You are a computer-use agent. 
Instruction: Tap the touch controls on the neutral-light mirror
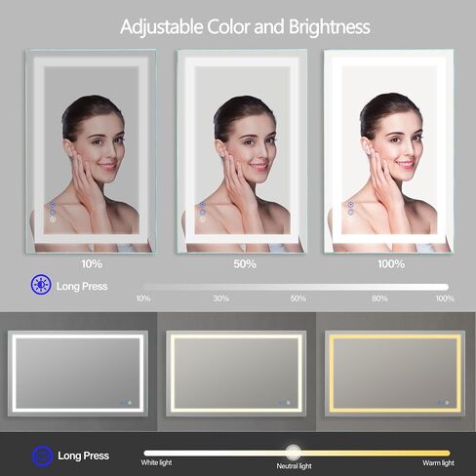(x=284, y=403)
